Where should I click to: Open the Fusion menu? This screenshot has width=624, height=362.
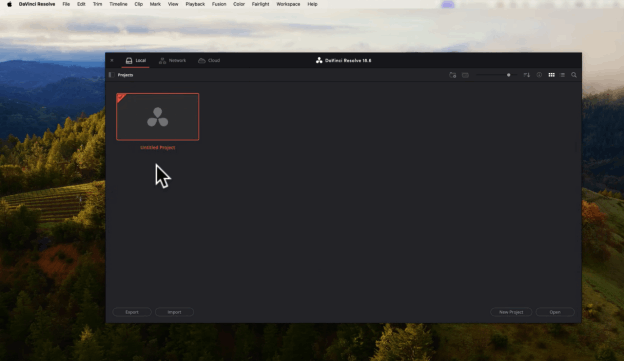(x=219, y=4)
